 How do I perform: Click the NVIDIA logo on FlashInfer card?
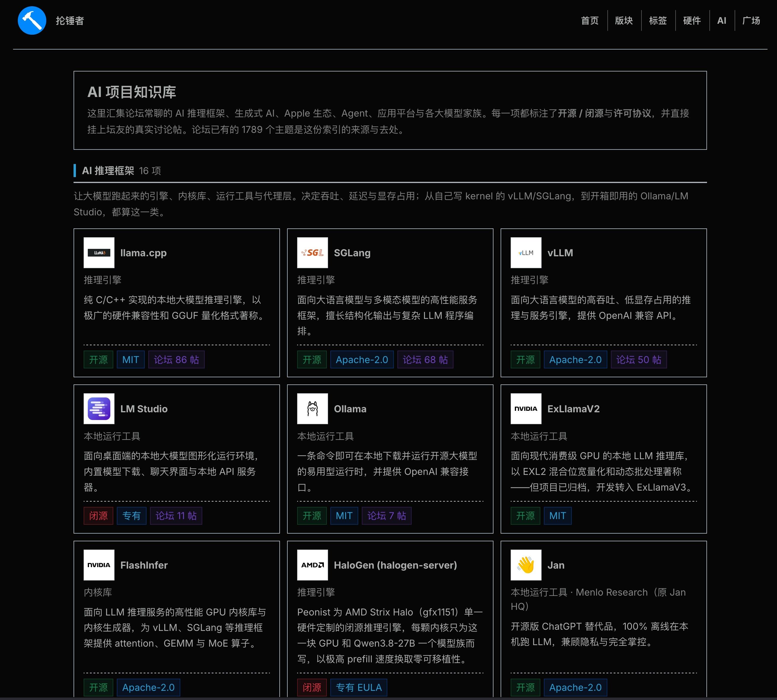click(x=99, y=565)
